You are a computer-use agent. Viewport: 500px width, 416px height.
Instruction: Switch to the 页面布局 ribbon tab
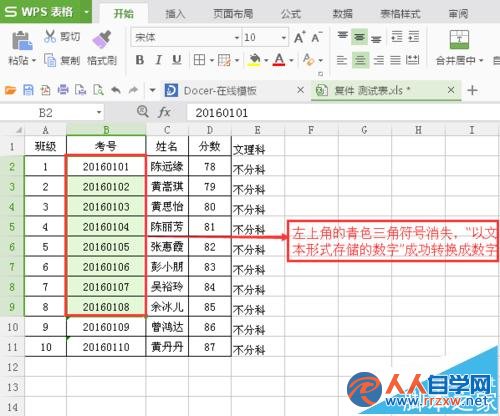[233, 14]
